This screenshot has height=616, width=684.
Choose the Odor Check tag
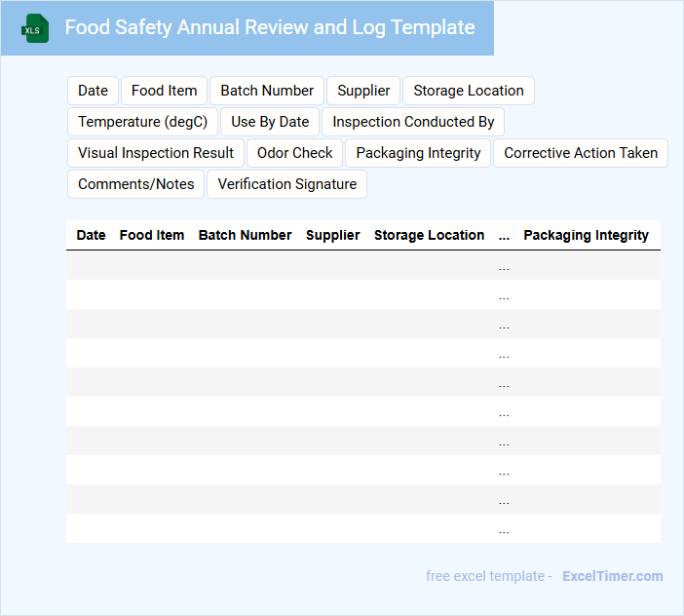(x=294, y=153)
